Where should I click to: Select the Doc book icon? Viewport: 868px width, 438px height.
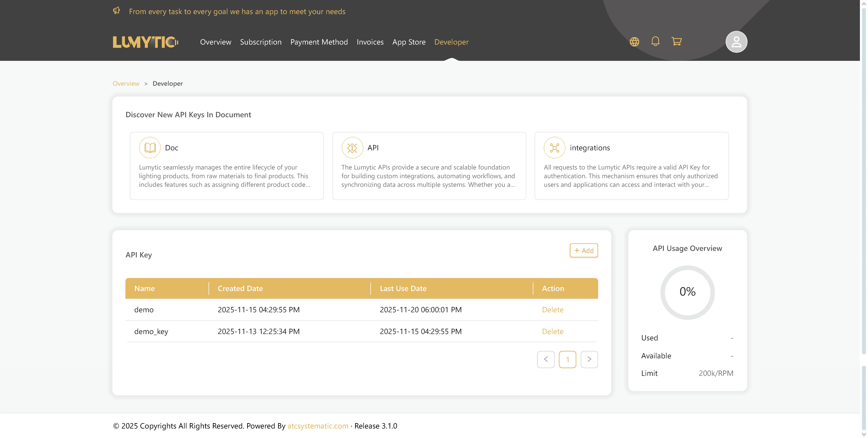[150, 147]
